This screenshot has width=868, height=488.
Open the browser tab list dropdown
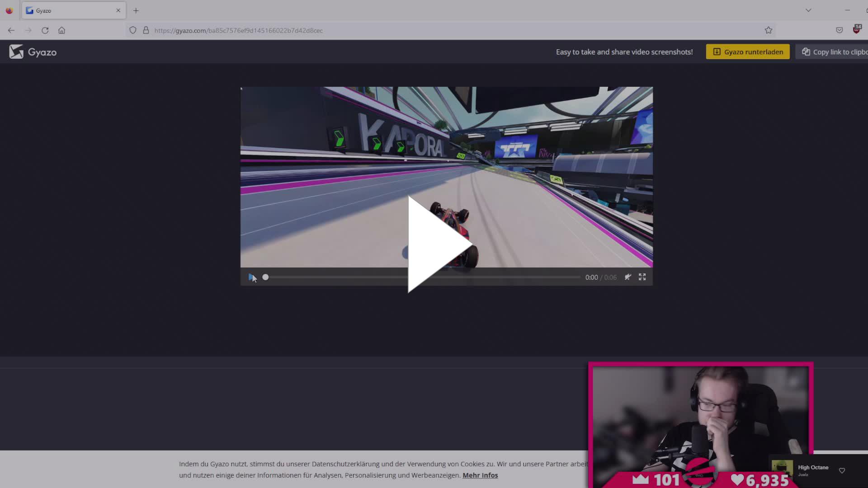[808, 10]
